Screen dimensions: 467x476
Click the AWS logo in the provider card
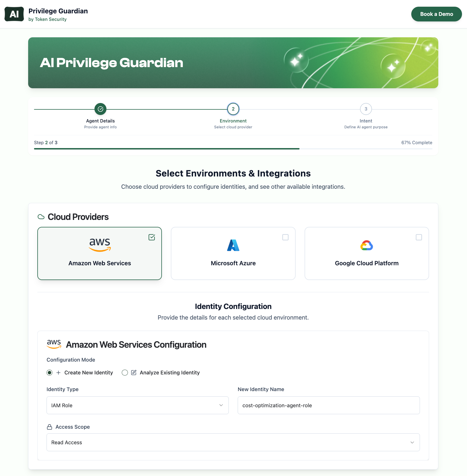(100, 245)
